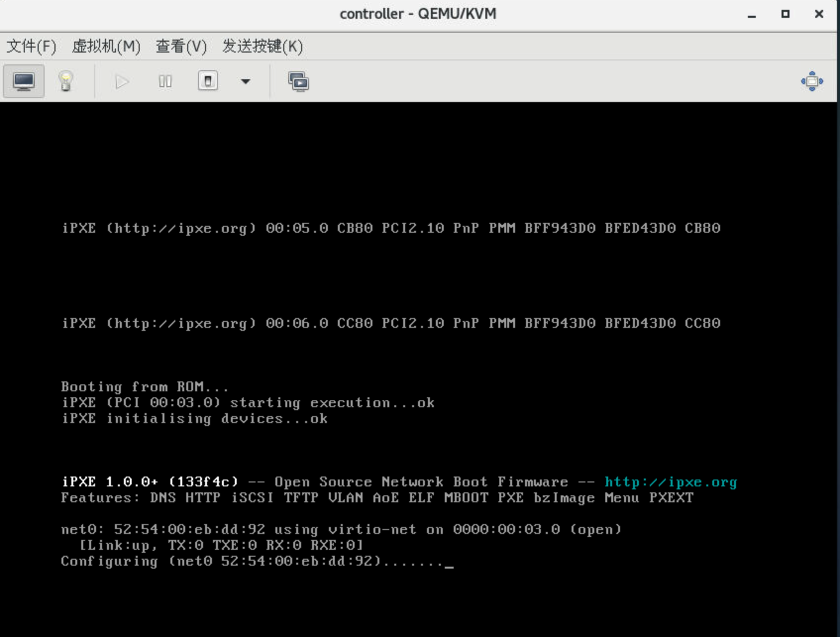This screenshot has width=840, height=637.
Task: Click the window title 'controller - QEMU/KVM'
Action: (x=418, y=14)
